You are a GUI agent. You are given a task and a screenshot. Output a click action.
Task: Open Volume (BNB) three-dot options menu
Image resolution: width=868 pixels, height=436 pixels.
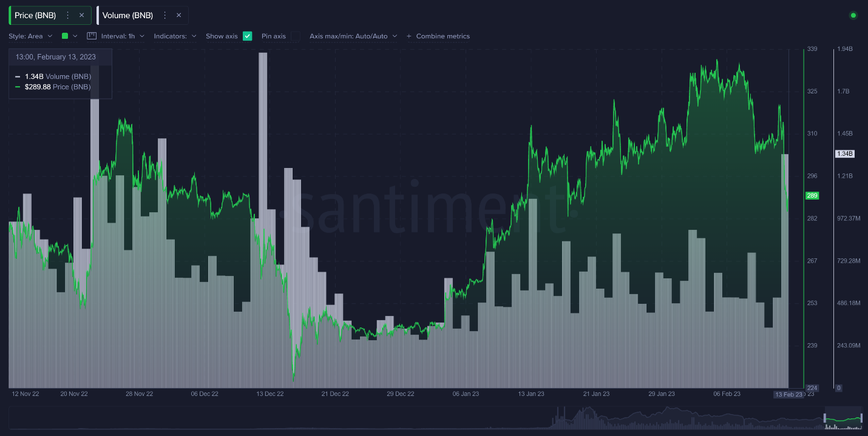point(164,15)
